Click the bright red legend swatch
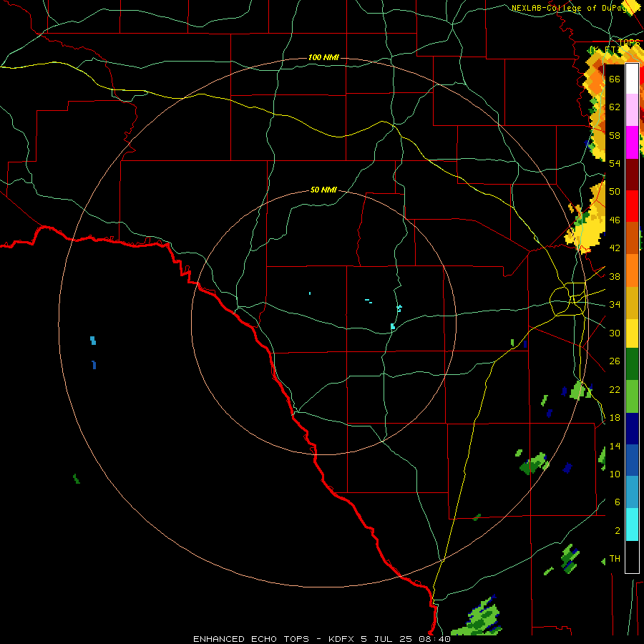Image resolution: width=644 pixels, height=644 pixels. coord(632,206)
